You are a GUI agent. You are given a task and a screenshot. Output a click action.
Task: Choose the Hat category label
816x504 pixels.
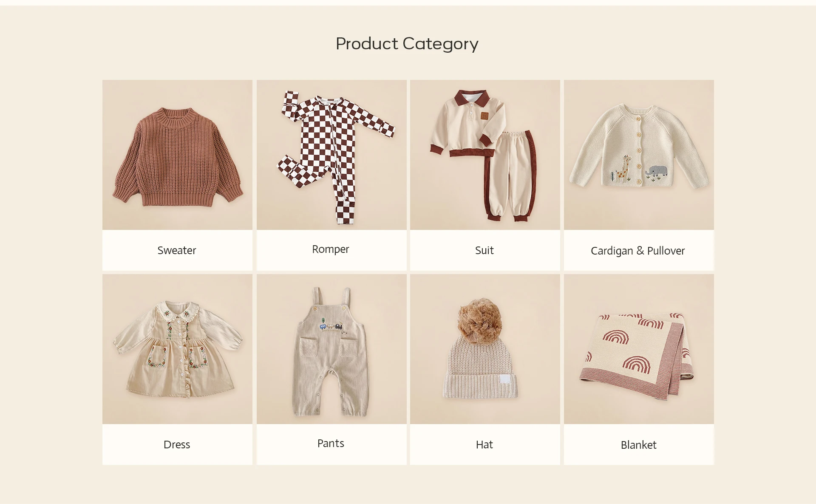pos(484,445)
